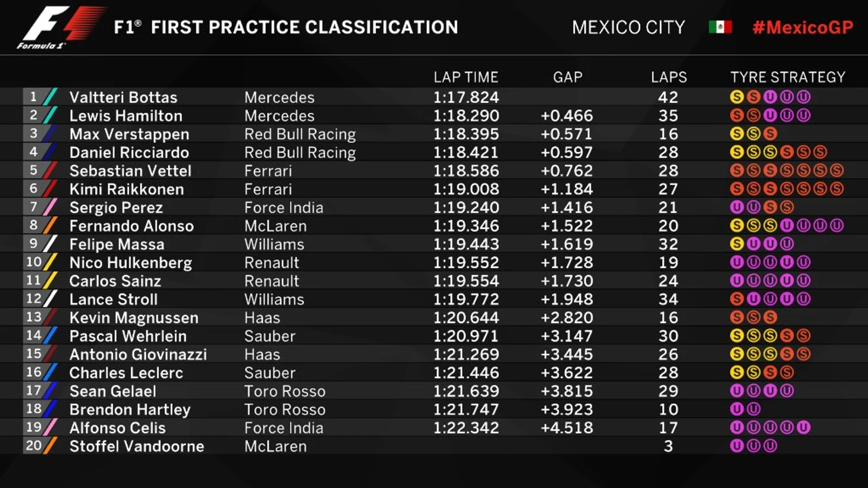Click the Toro Rosso team for Sean Gelael
The image size is (868, 488).
(x=285, y=391)
